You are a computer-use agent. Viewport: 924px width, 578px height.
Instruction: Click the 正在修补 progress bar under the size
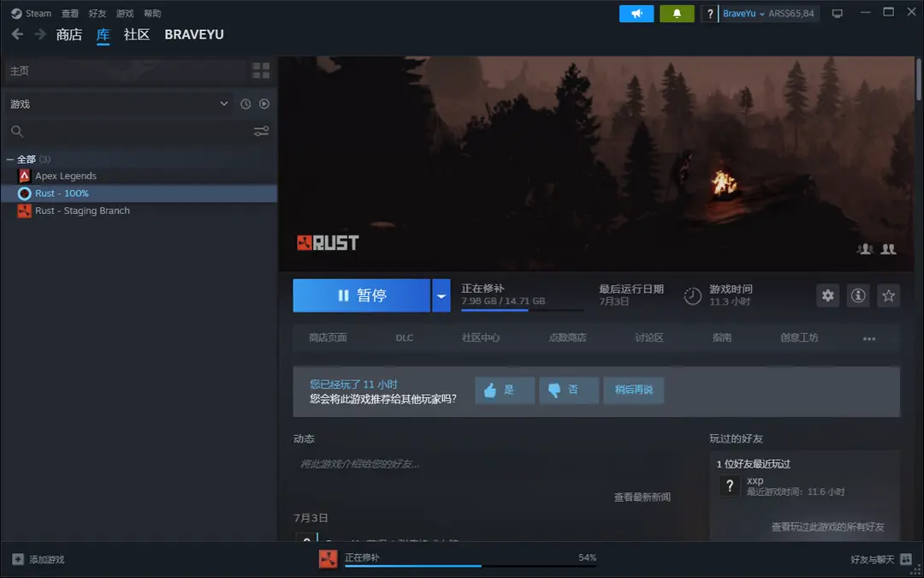point(523,310)
